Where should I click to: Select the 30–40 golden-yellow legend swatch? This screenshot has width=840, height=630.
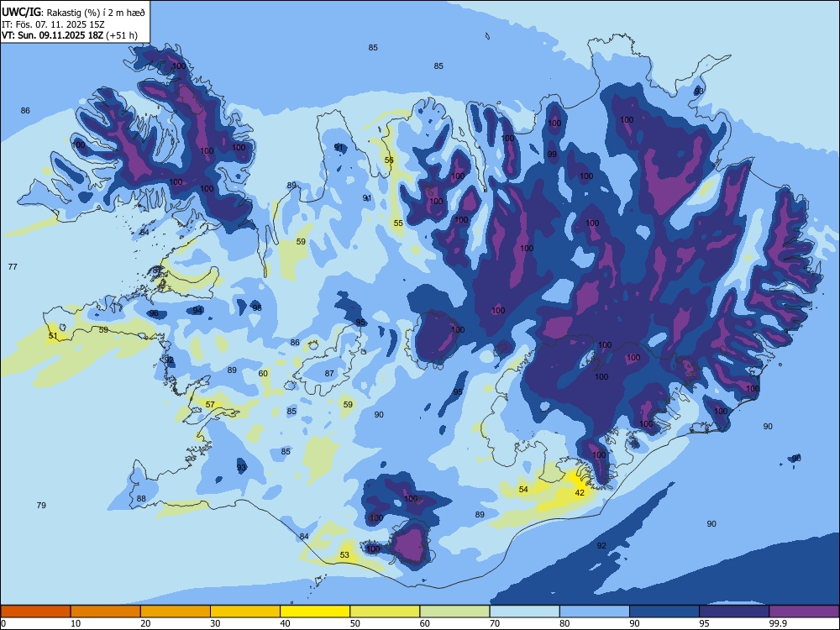click(245, 612)
